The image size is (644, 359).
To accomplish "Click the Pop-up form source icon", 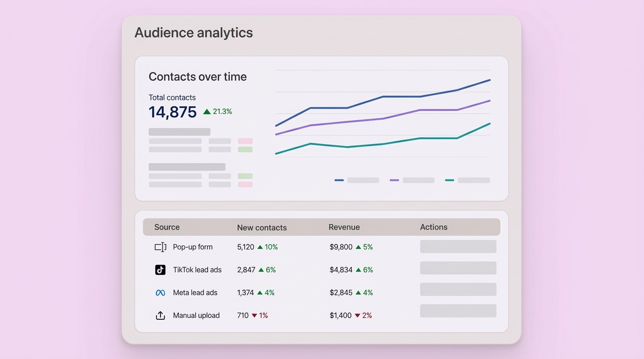I will [160, 247].
